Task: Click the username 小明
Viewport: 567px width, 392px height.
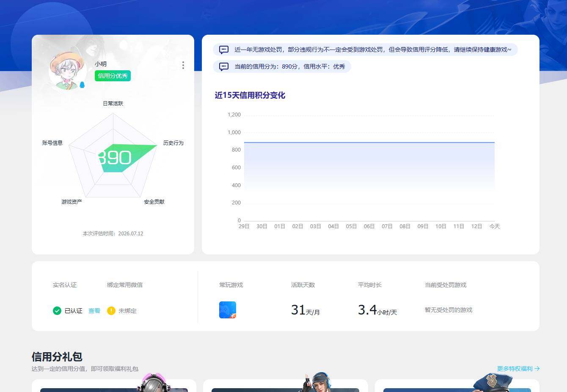Action: (x=101, y=64)
